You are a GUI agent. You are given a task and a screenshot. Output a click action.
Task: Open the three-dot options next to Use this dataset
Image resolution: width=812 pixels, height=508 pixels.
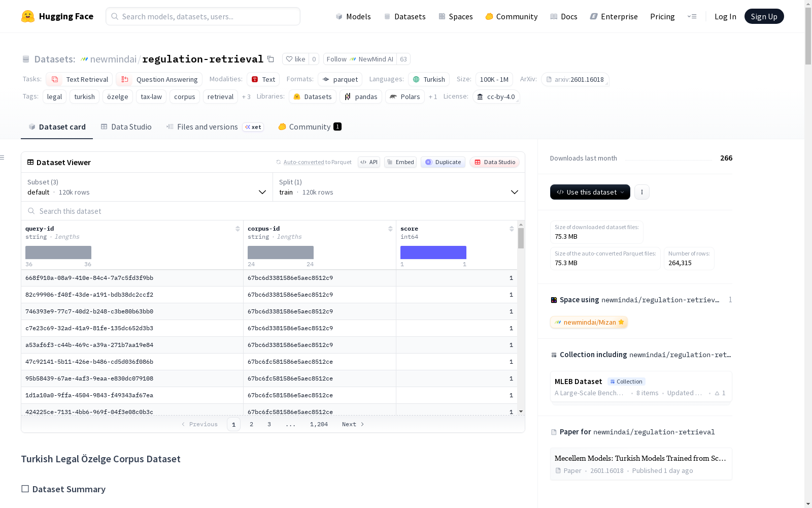click(x=642, y=192)
